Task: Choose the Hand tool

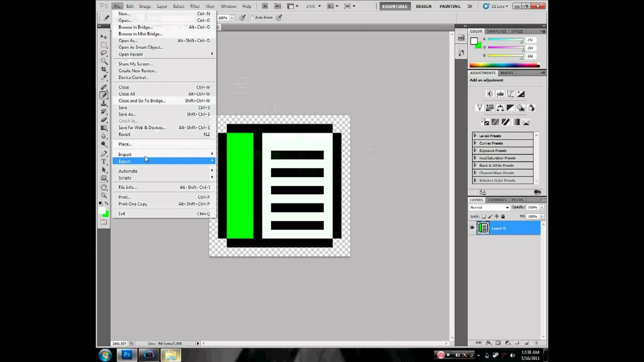Action: click(x=104, y=187)
